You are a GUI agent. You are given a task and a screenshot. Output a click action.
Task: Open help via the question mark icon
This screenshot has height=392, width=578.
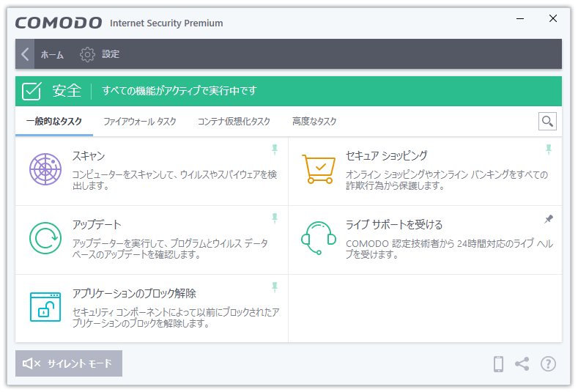(548, 364)
